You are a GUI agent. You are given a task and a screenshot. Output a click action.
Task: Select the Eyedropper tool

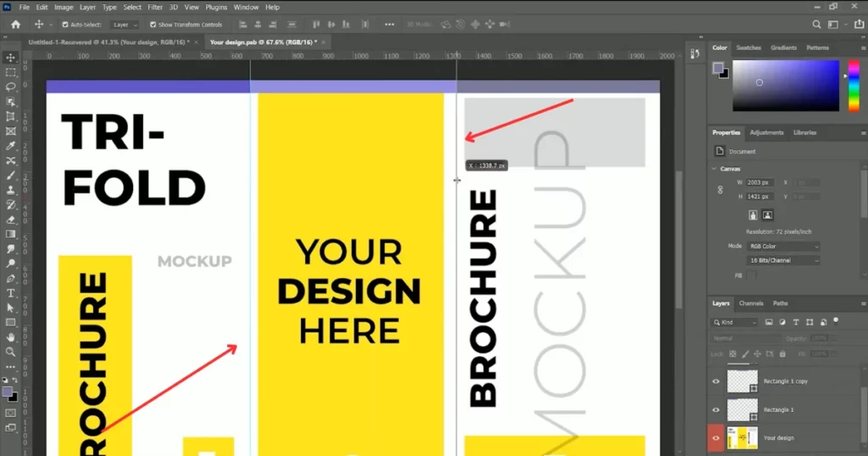tap(10, 146)
